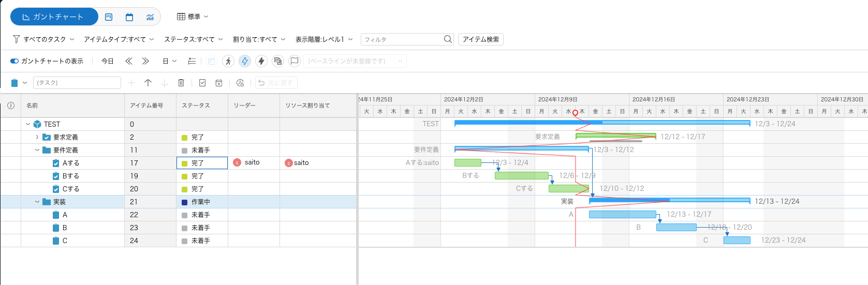The height and width of the screenshot is (285, 868).
Task: Collapse the TEST project row
Action: pos(28,124)
